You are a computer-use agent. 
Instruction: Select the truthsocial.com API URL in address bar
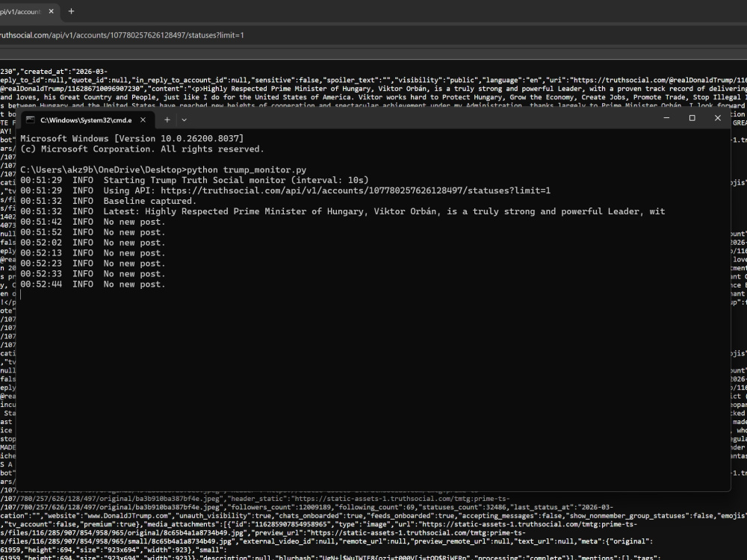(x=122, y=35)
